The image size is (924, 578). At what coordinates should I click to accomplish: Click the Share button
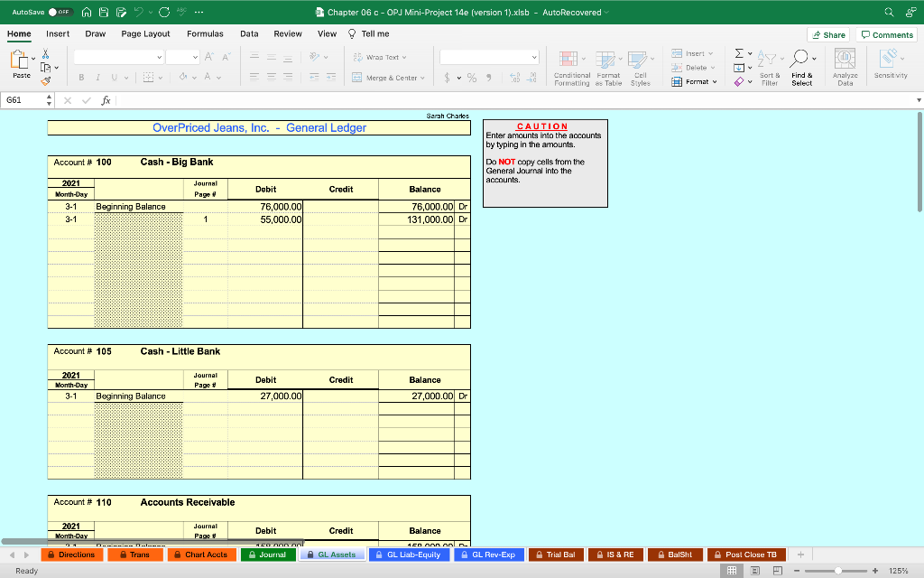coord(828,35)
